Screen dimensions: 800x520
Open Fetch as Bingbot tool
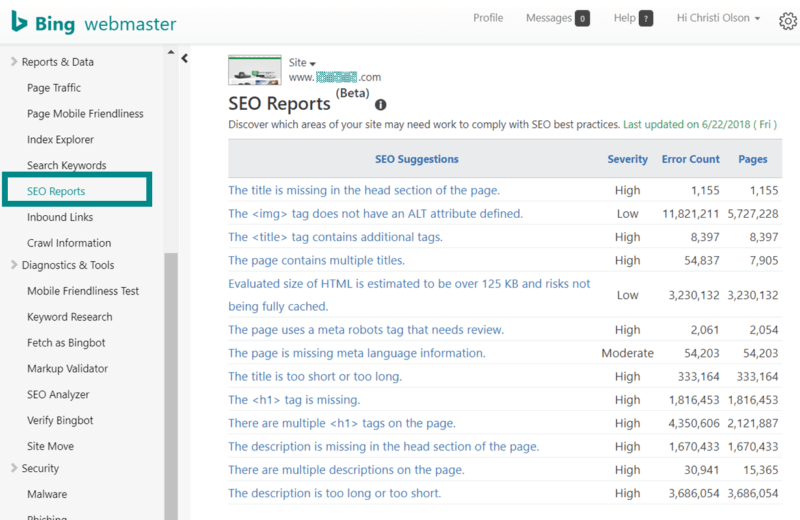[x=66, y=343]
